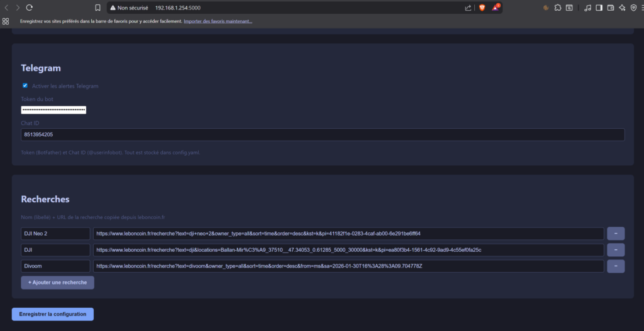Screen dimensions: 644x331
Task: Click Importer des favoris maintenant link
Action: point(218,21)
